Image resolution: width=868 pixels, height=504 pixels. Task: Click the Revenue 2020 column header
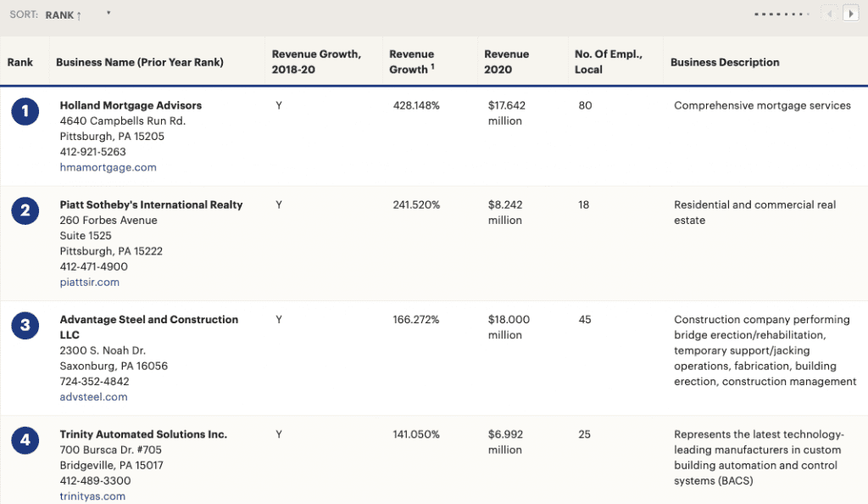(x=506, y=61)
